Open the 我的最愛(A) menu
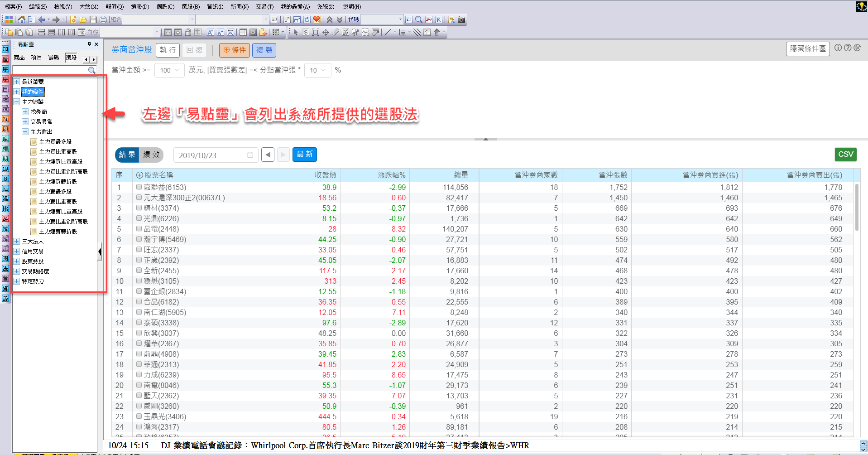Image resolution: width=868 pixels, height=455 pixels. [295, 7]
